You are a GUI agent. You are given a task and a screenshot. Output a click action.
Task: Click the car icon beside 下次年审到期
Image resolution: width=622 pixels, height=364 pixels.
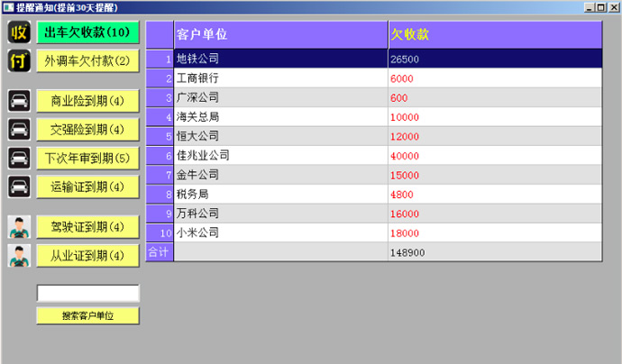tap(19, 159)
